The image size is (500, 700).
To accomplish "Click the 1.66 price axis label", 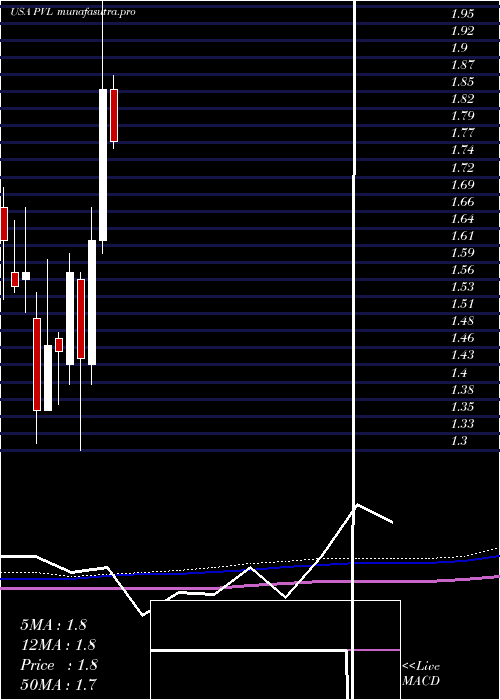I will pyautogui.click(x=462, y=202).
